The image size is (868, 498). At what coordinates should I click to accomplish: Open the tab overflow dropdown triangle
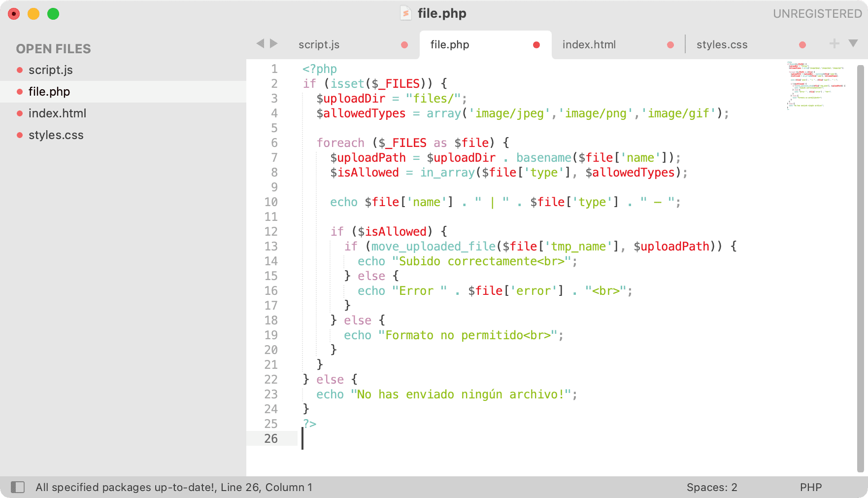854,43
